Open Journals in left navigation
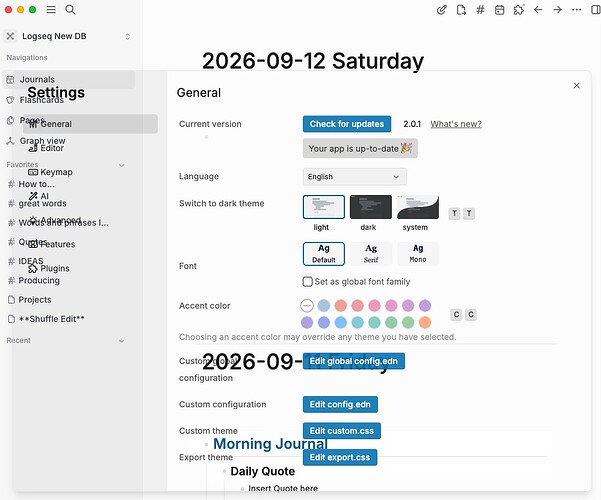This screenshot has width=601, height=500. tap(68, 79)
